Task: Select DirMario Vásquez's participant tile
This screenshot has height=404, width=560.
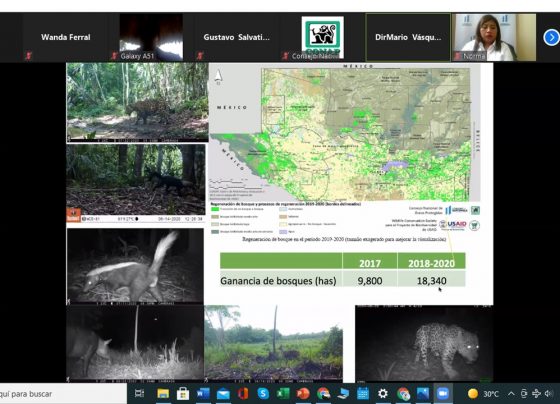Action: (408, 38)
